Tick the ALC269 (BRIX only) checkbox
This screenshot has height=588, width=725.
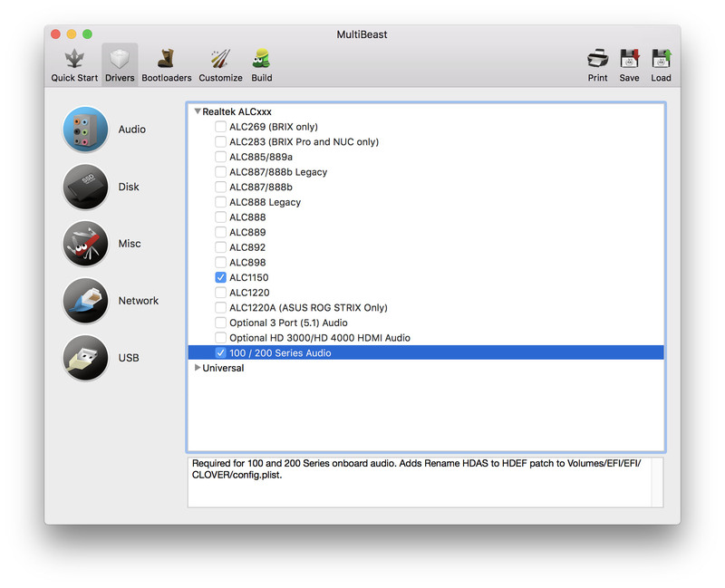tap(220, 127)
